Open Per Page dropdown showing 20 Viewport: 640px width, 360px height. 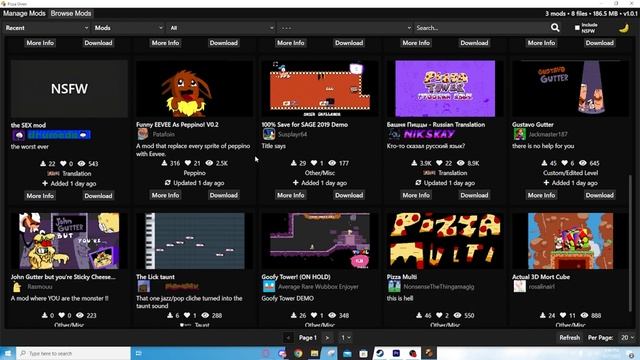pos(627,338)
